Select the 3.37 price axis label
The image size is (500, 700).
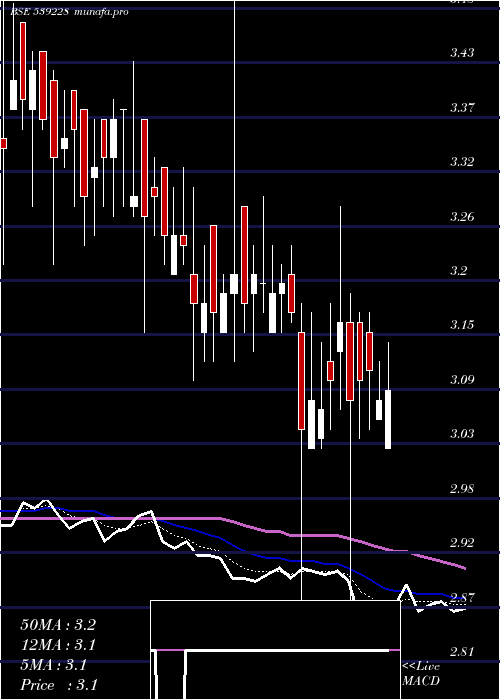(x=462, y=108)
